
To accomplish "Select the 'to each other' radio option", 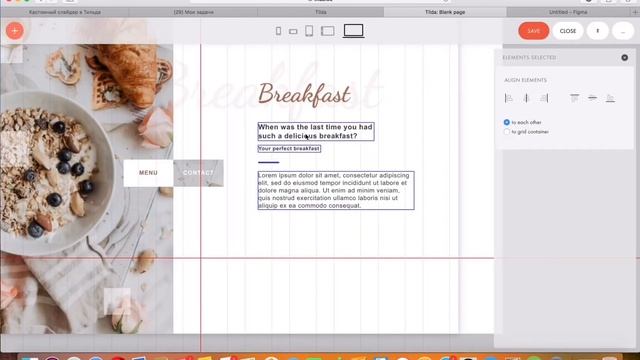I will pos(507,122).
